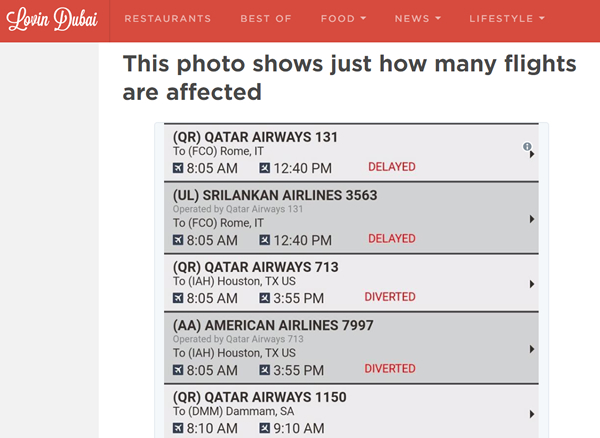This screenshot has width=600, height=438.
Task: Click departure plane icon for Qatar Airways 131
Action: pos(178,168)
